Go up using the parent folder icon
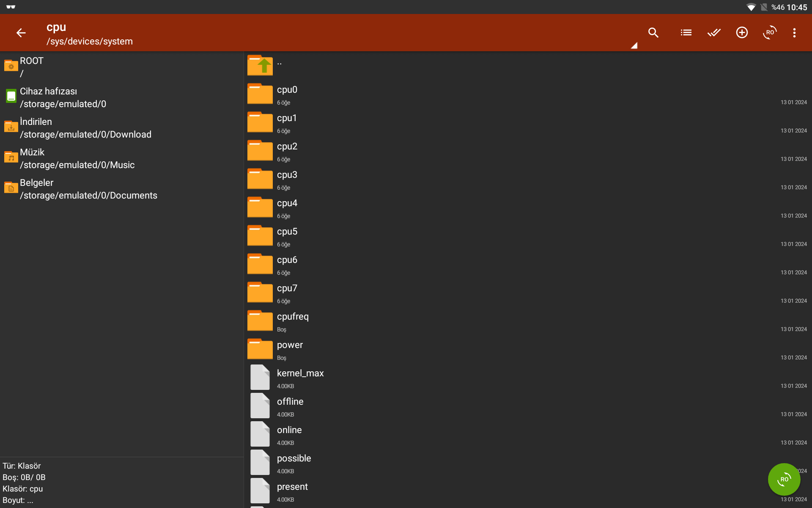 pos(260,66)
